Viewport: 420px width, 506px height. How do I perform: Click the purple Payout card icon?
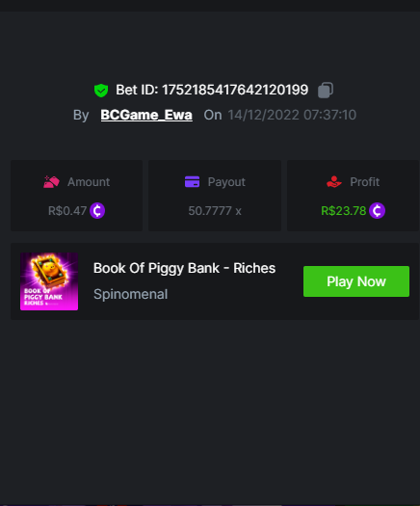pos(192,182)
